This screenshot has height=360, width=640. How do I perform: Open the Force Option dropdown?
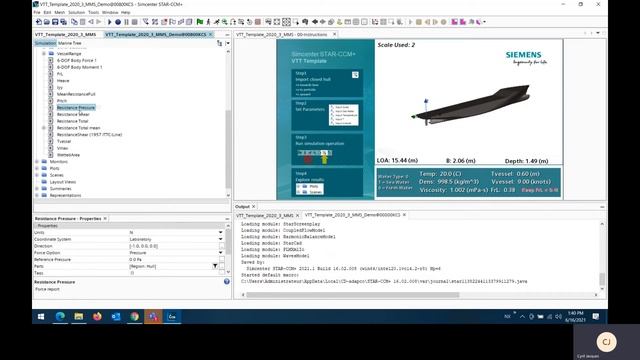(x=220, y=253)
